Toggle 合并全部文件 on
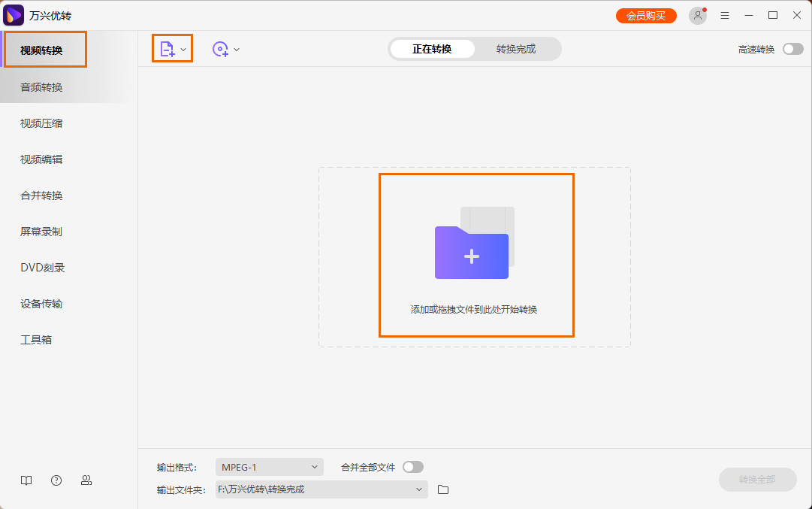 [412, 466]
